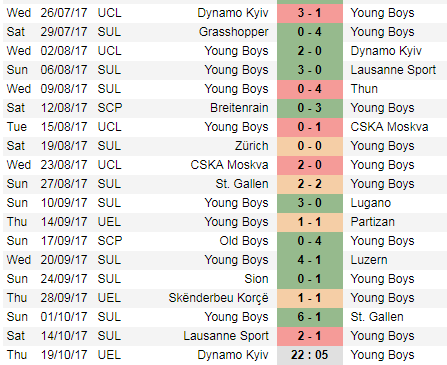Image resolution: width=447 pixels, height=365 pixels.
Task: Click Lugano team name
Action: (x=371, y=203)
